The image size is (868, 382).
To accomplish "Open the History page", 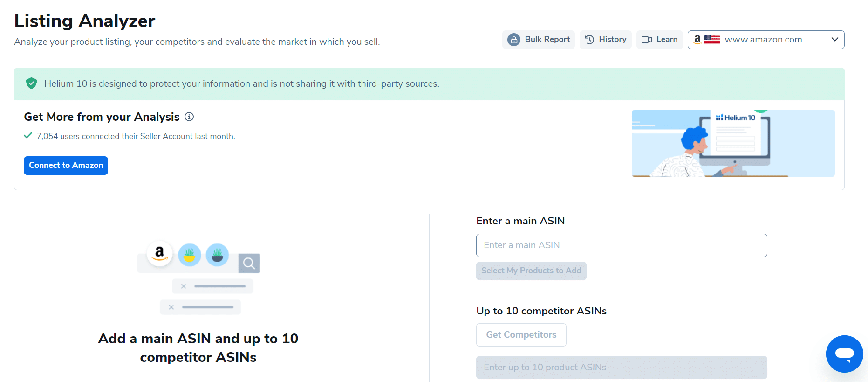I will point(605,40).
